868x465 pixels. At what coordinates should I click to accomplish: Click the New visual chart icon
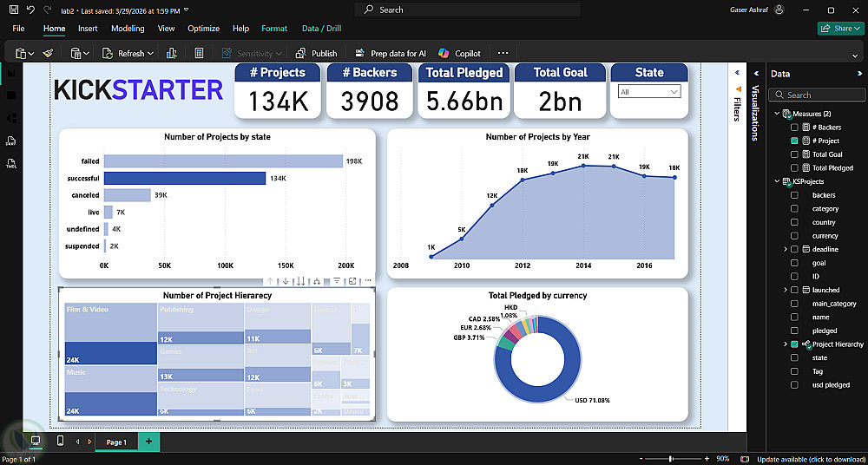click(x=171, y=53)
